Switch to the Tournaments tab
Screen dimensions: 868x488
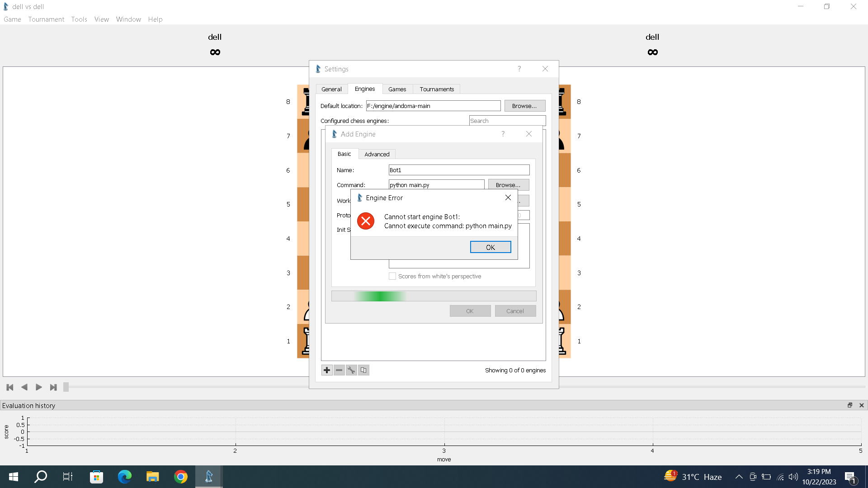point(436,89)
